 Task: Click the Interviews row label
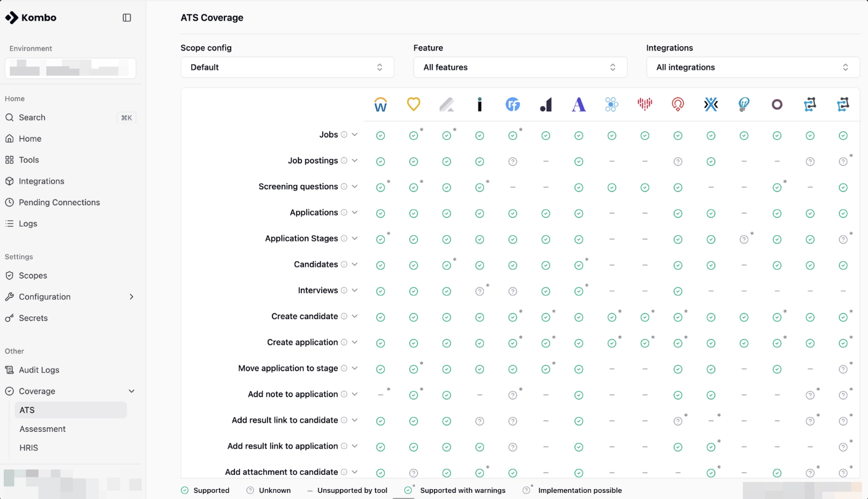[318, 290]
